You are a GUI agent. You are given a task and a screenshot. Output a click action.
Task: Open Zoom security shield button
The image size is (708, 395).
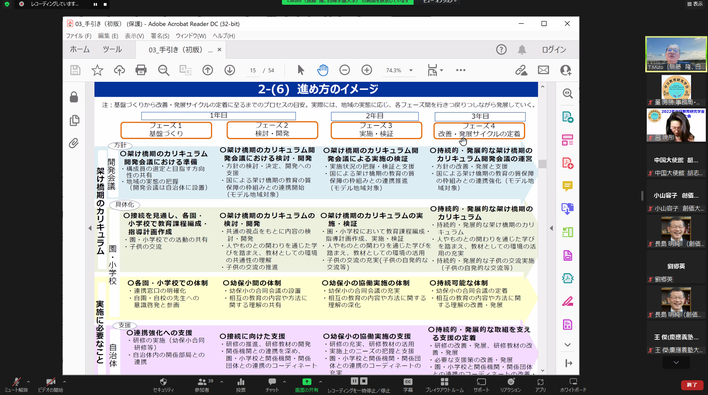click(163, 384)
